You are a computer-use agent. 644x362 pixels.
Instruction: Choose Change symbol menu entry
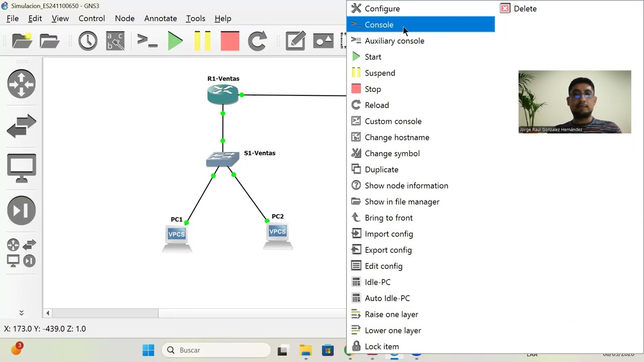tap(421, 153)
